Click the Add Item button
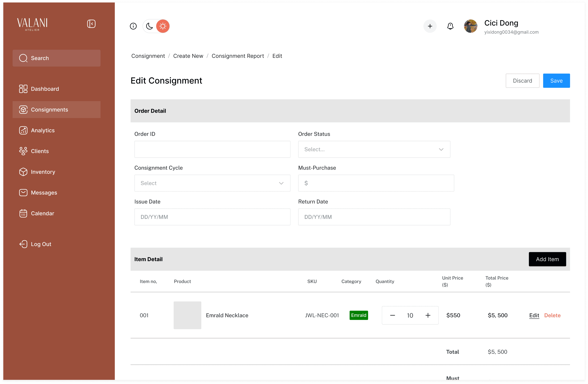 [547, 259]
